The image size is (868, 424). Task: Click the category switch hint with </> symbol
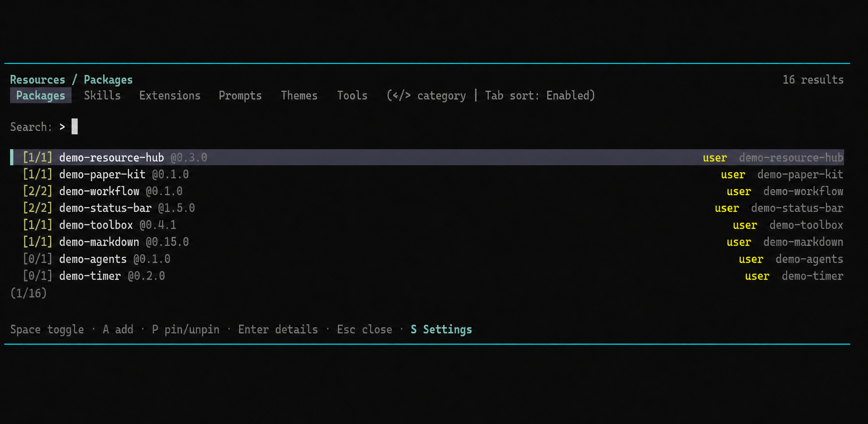tap(426, 95)
